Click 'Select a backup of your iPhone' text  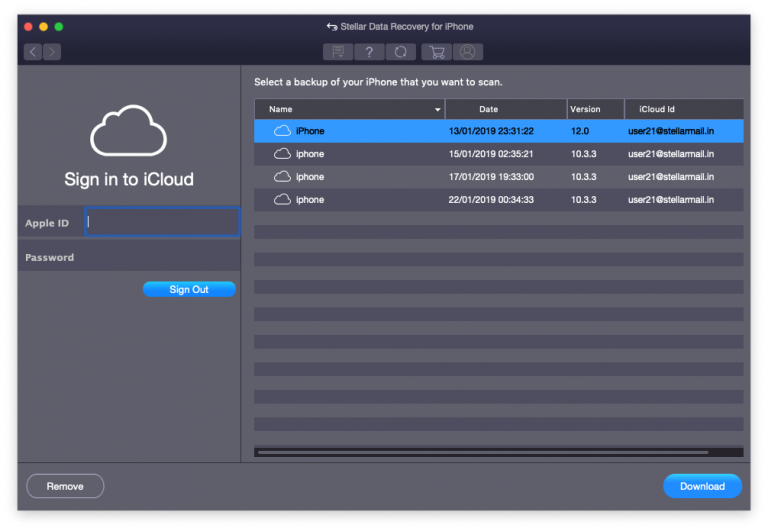[x=378, y=82]
